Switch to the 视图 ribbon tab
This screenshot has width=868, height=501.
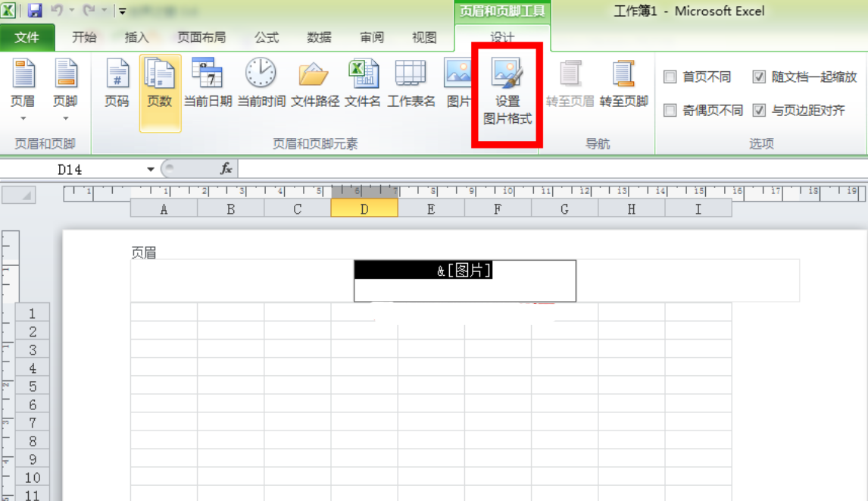pyautogui.click(x=425, y=38)
